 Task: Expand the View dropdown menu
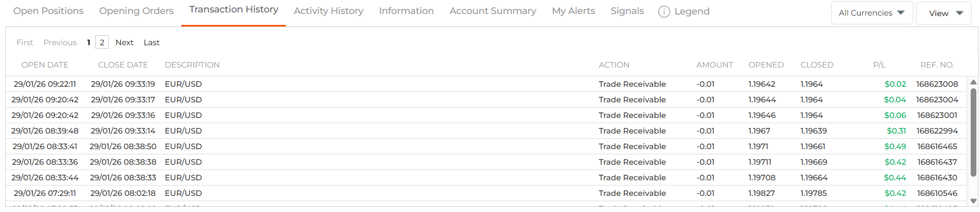pos(943,14)
